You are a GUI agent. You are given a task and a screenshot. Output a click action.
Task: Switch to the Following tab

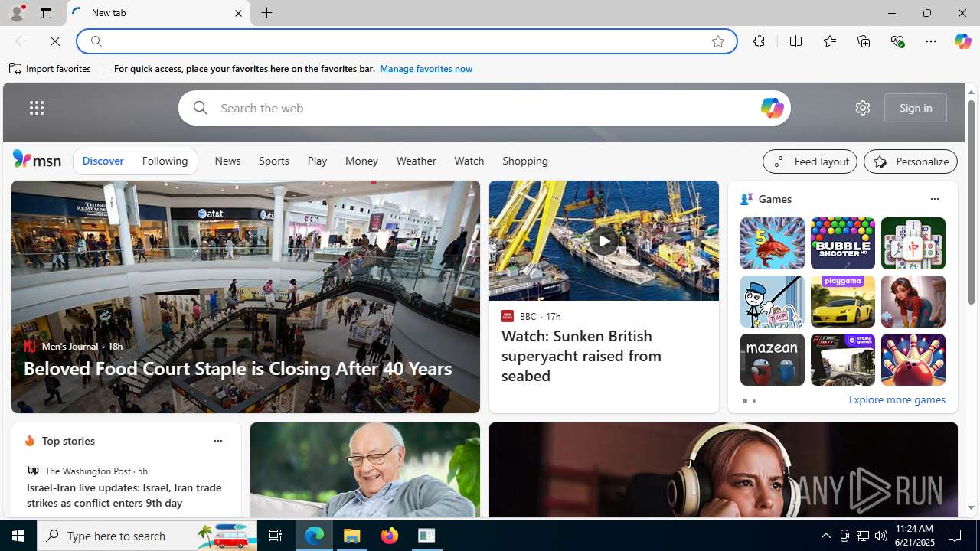pyautogui.click(x=165, y=161)
